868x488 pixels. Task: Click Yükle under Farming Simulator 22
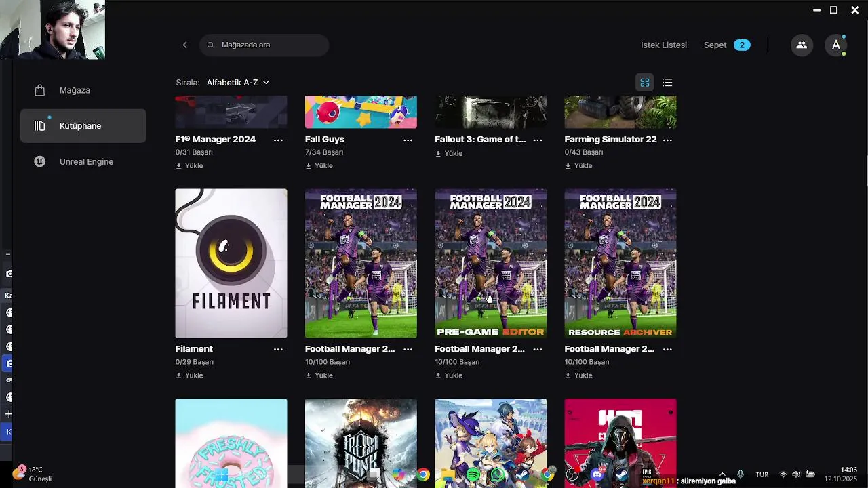[578, 165]
